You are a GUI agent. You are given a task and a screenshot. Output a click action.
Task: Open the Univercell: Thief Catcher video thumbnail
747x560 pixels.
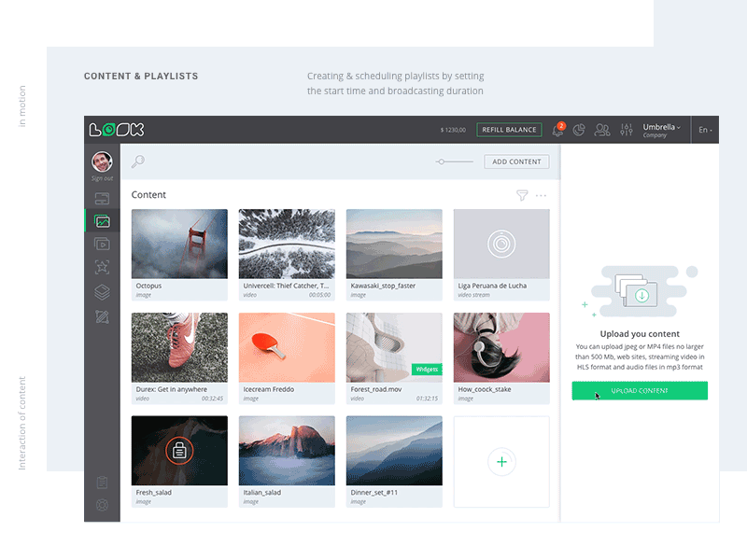click(287, 244)
